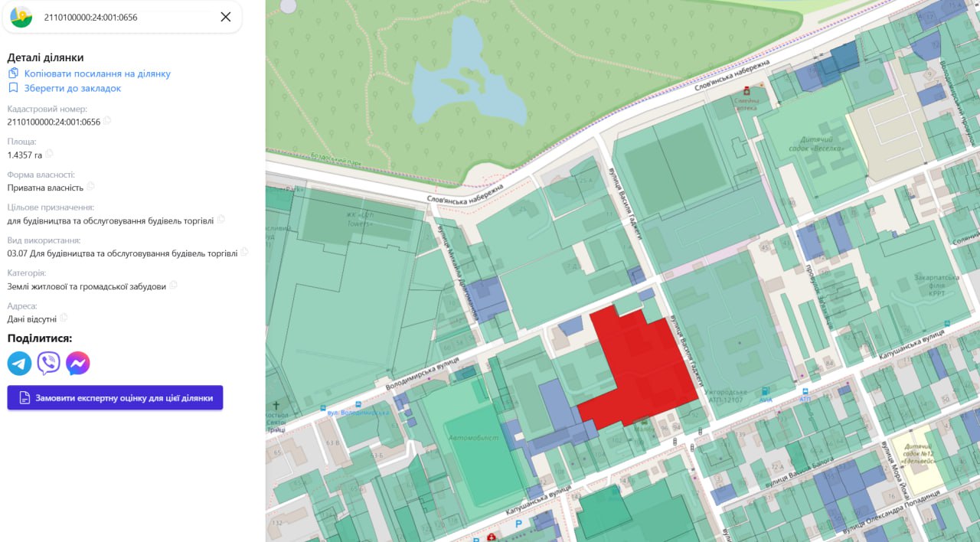The width and height of the screenshot is (980, 542).
Task: Copy the 'Цільове призначення' field value
Action: click(x=220, y=220)
